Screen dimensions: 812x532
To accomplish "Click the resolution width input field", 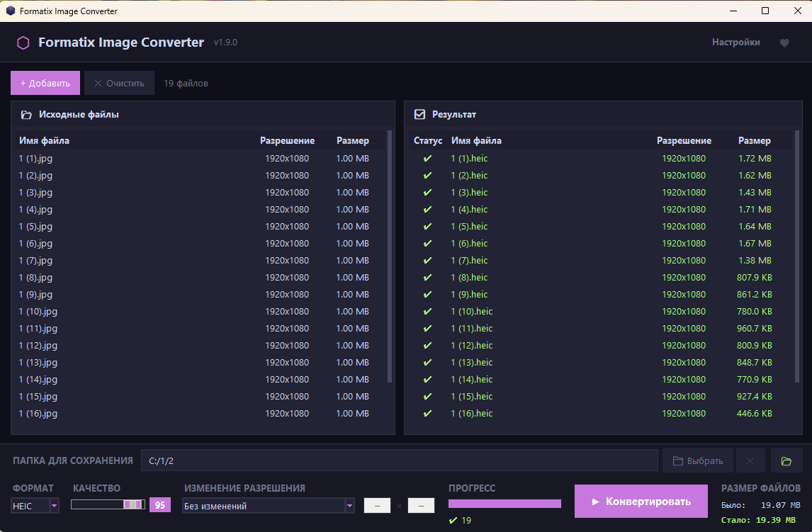I will click(x=377, y=506).
